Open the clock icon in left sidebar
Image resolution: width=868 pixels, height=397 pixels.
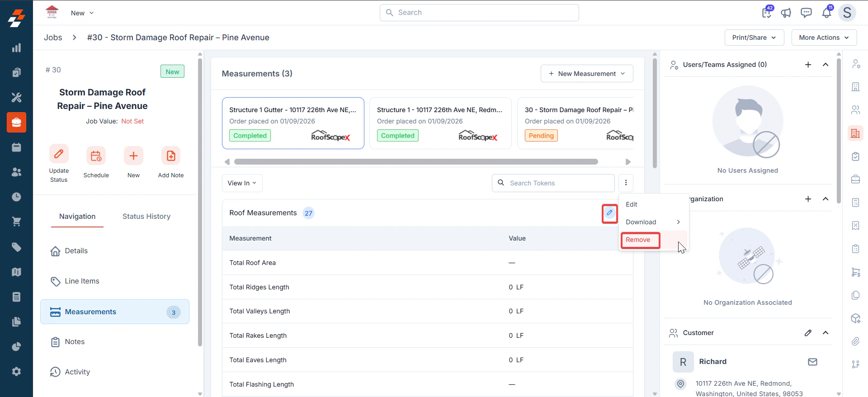[x=16, y=197]
